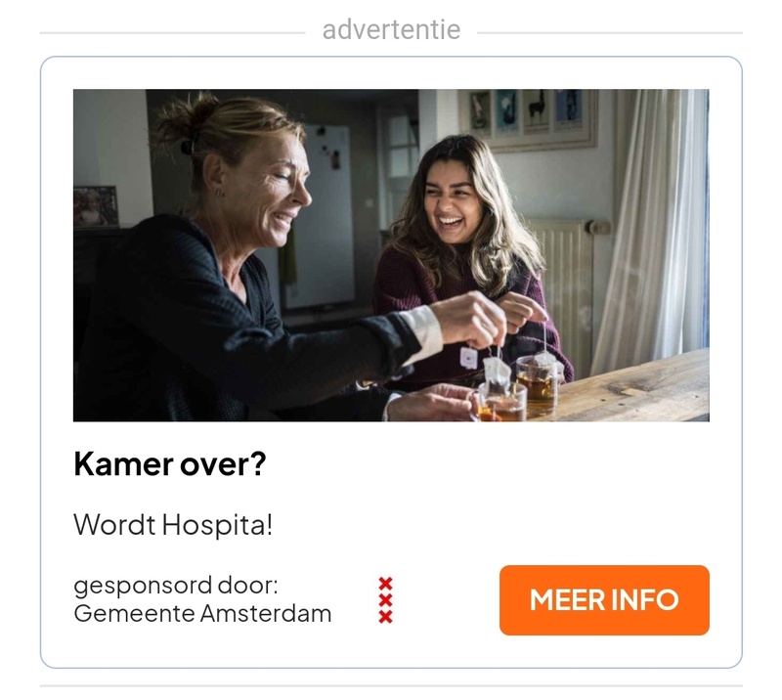The image size is (782, 700).
Task: Click the small photo frame on the shelf
Action: [96, 206]
